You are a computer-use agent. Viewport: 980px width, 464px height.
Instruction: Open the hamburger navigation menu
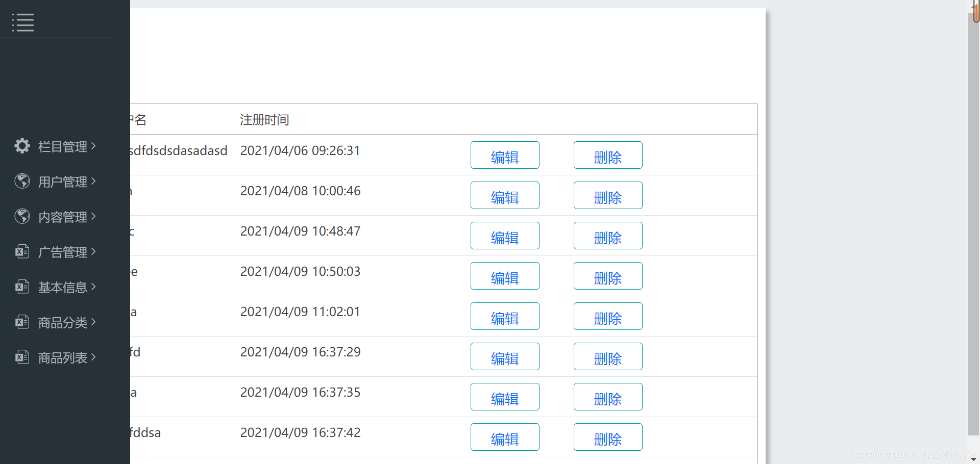click(x=23, y=22)
